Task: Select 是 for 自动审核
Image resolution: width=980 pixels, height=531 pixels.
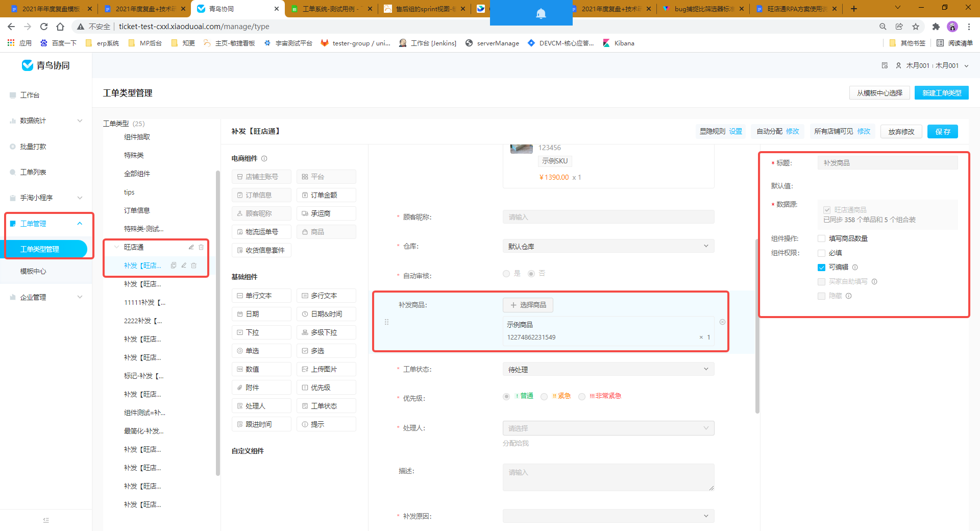Action: (x=506, y=274)
